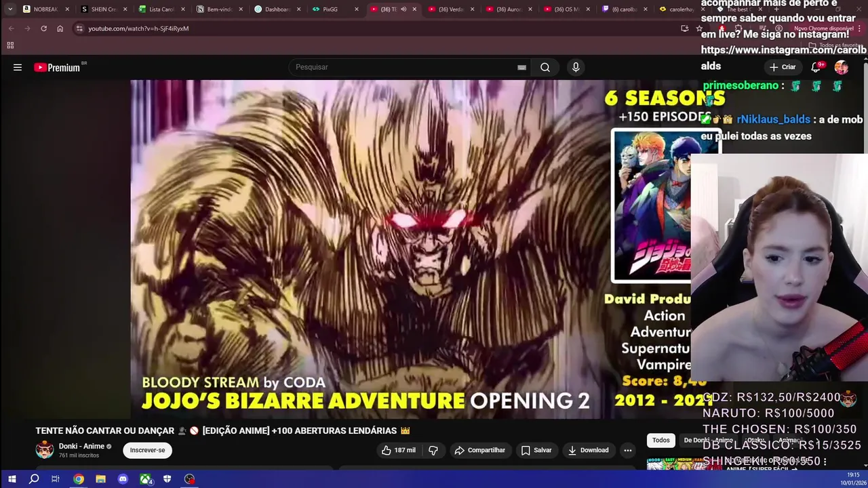Viewport: 868px width, 488px height.
Task: Open Chrome from the taskbar
Action: point(79,479)
